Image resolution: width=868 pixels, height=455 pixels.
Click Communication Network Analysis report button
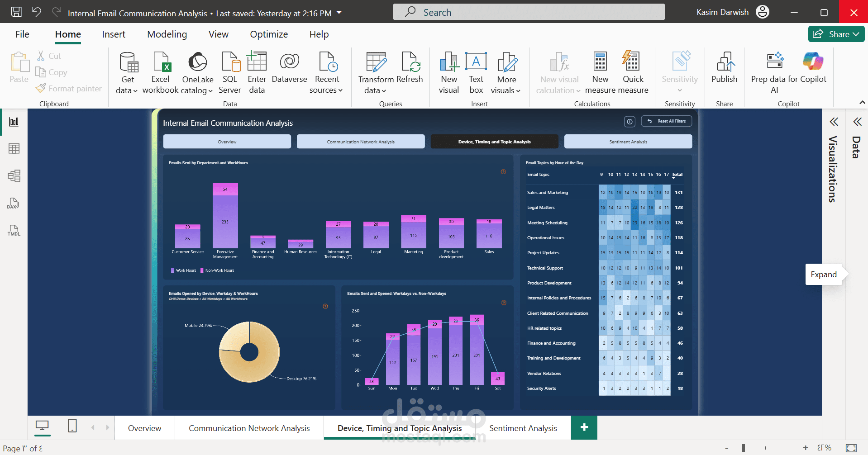[361, 142]
